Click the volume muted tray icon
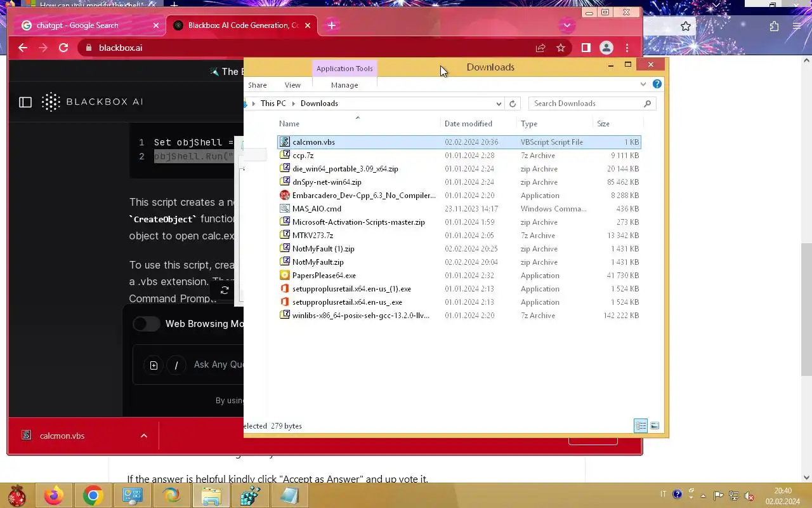The width and height of the screenshot is (812, 508). pos(749,496)
